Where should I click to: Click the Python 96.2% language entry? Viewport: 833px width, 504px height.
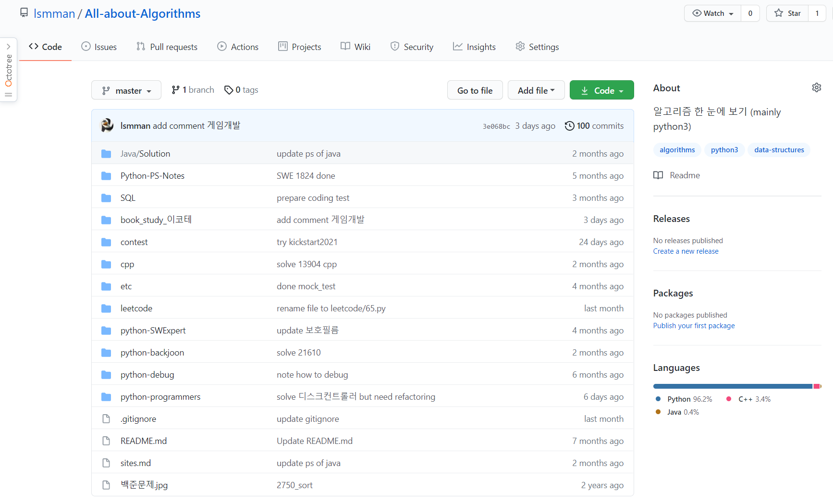point(684,399)
